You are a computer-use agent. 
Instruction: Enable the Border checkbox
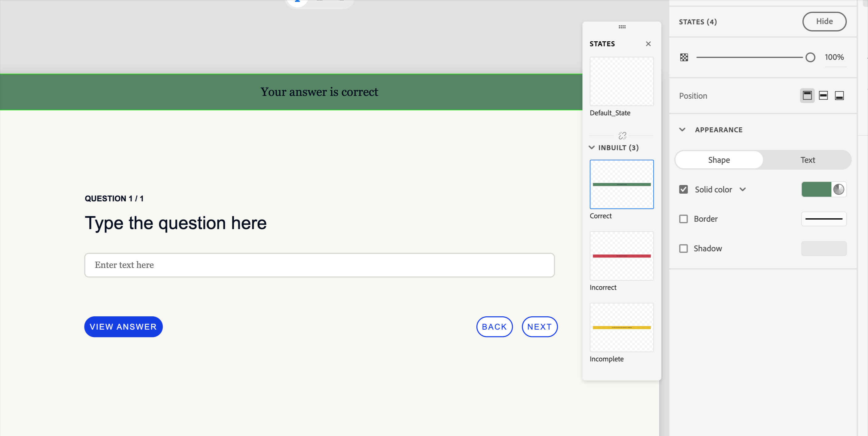683,219
